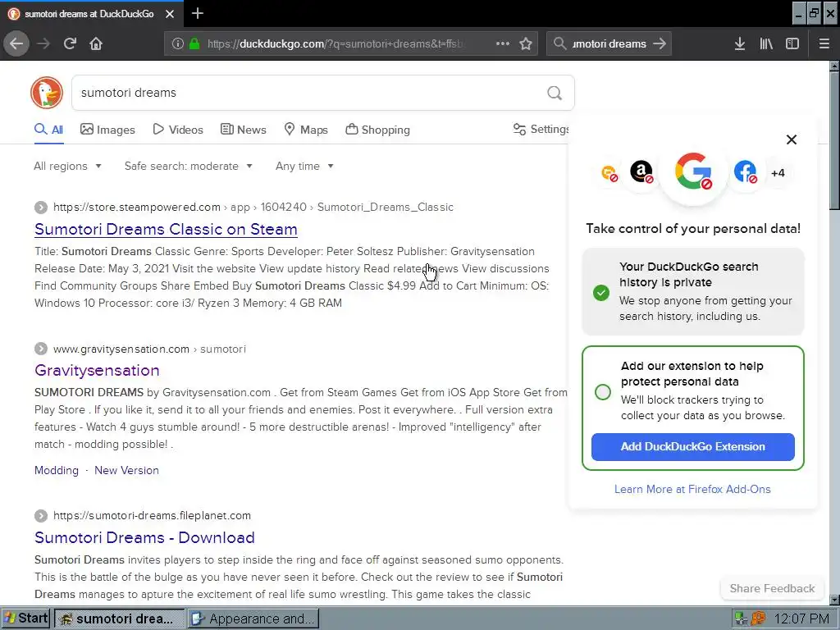Click the Google blocked tracker icon
840x630 pixels.
[693, 171]
